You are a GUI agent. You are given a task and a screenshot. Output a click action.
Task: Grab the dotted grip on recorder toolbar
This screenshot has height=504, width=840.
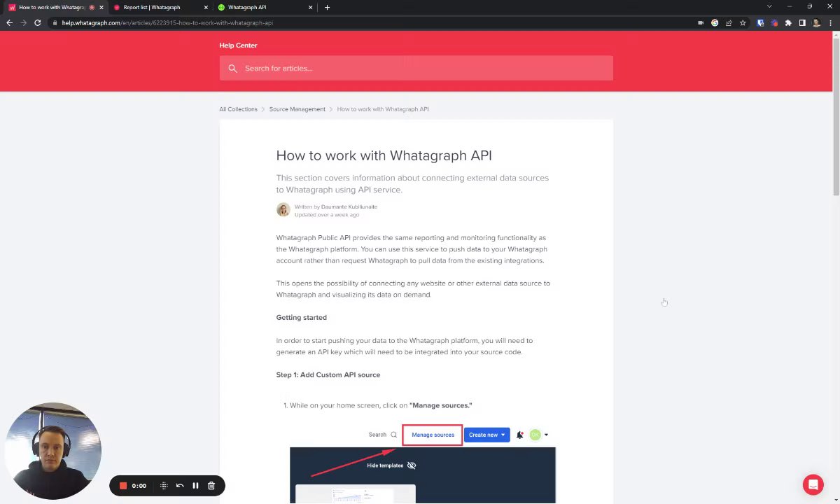click(164, 486)
